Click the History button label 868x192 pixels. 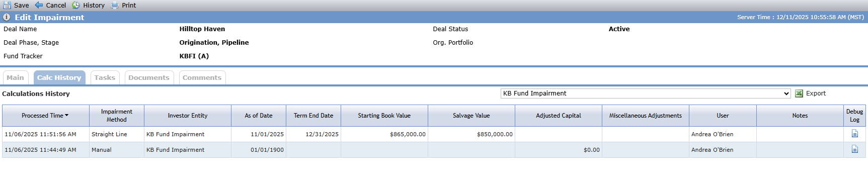94,5
